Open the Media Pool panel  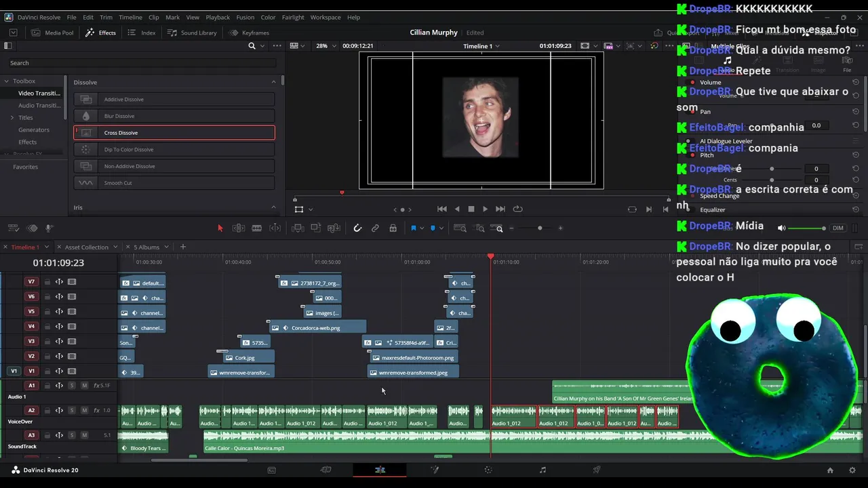tap(53, 33)
